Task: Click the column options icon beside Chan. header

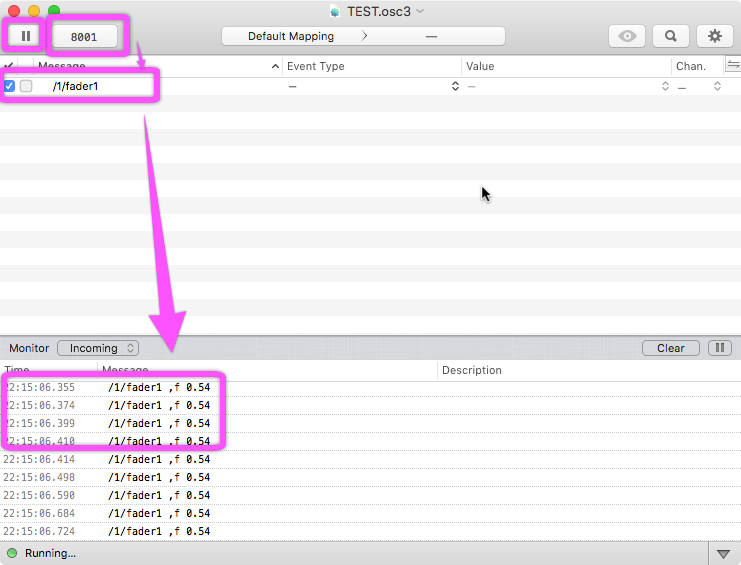Action: click(733, 65)
